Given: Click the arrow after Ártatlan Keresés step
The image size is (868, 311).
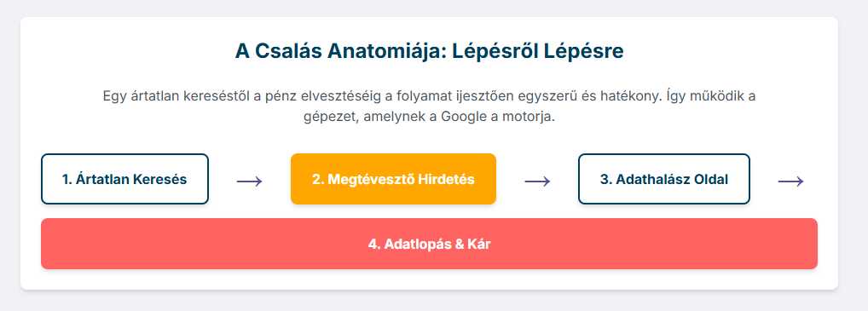Looking at the screenshot, I should pos(250,181).
